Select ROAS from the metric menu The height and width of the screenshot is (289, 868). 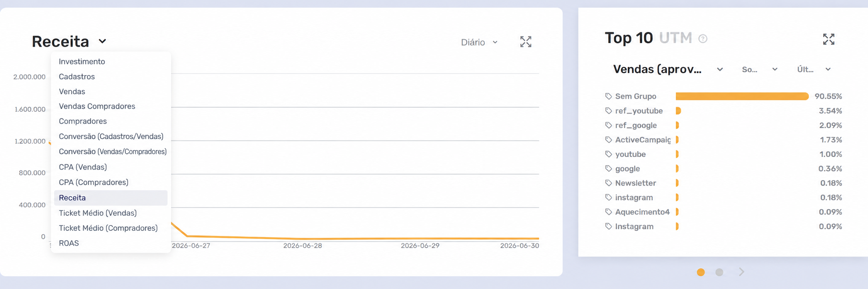click(111, 243)
